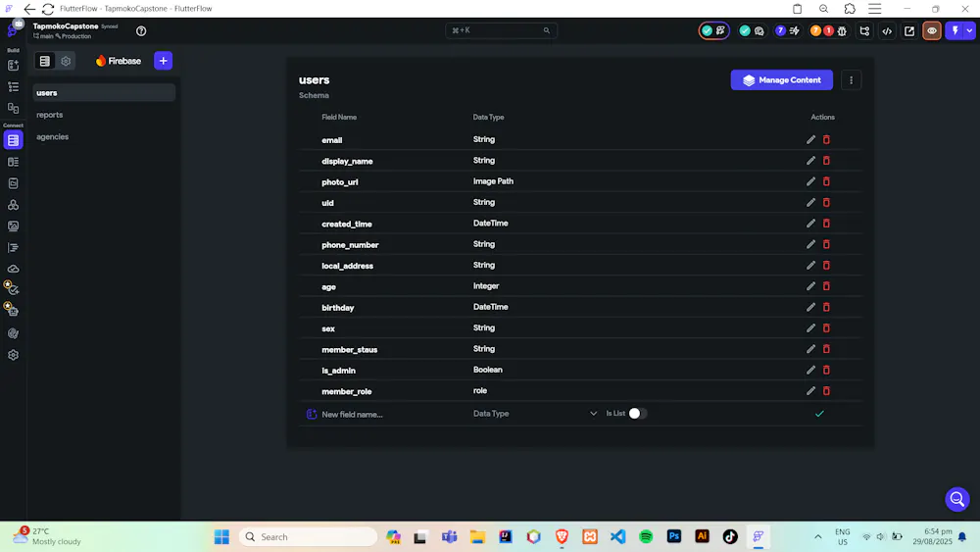Toggle the Is List switch

(x=638, y=413)
